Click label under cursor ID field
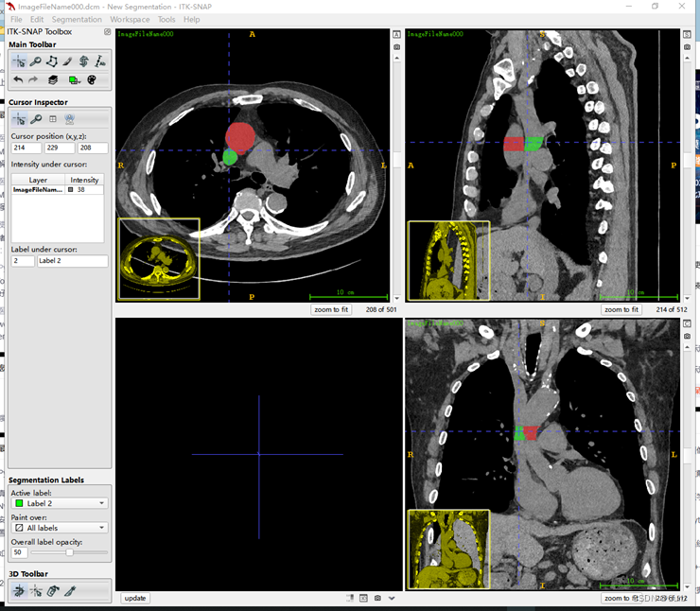 pos(23,261)
